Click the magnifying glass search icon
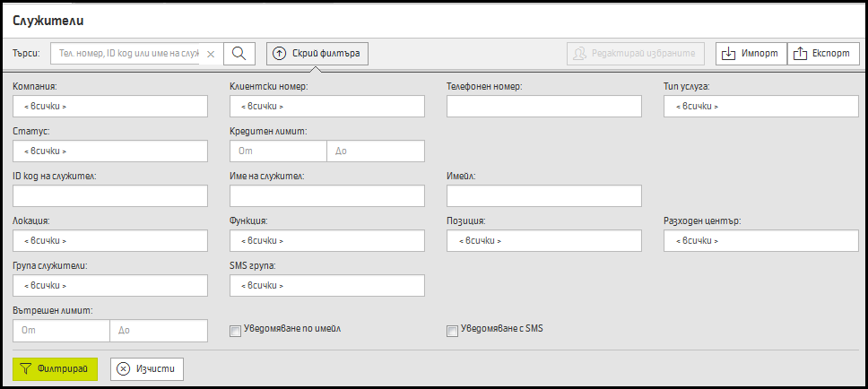The width and height of the screenshot is (868, 389). pyautogui.click(x=239, y=54)
